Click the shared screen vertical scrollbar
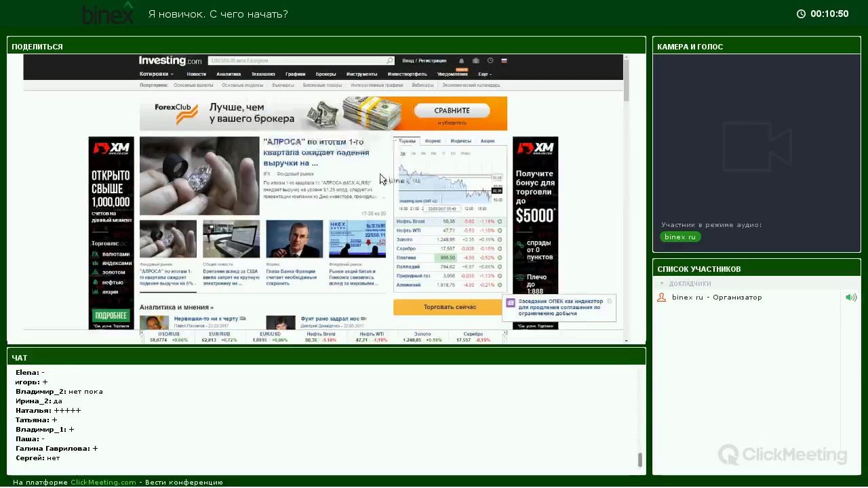The height and width of the screenshot is (488, 868). 626,80
